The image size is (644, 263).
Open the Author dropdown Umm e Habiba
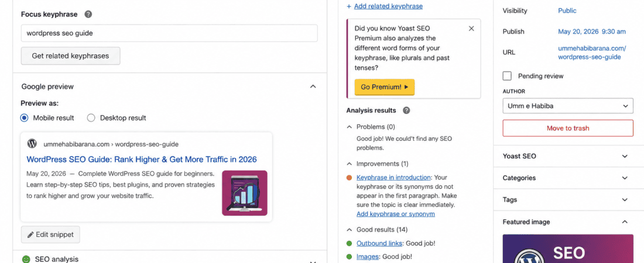coord(568,105)
